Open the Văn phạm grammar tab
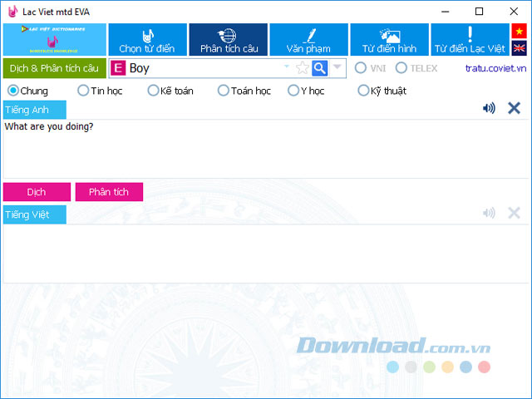 (308, 39)
